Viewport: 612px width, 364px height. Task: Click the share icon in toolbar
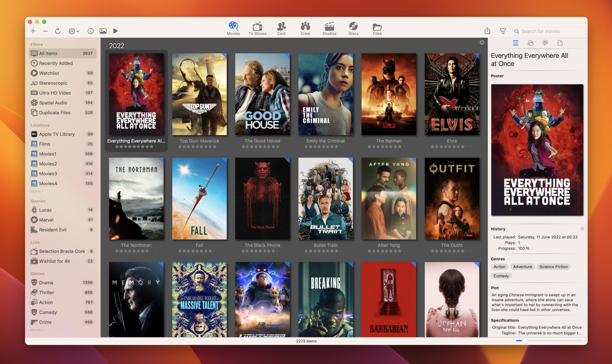487,31
